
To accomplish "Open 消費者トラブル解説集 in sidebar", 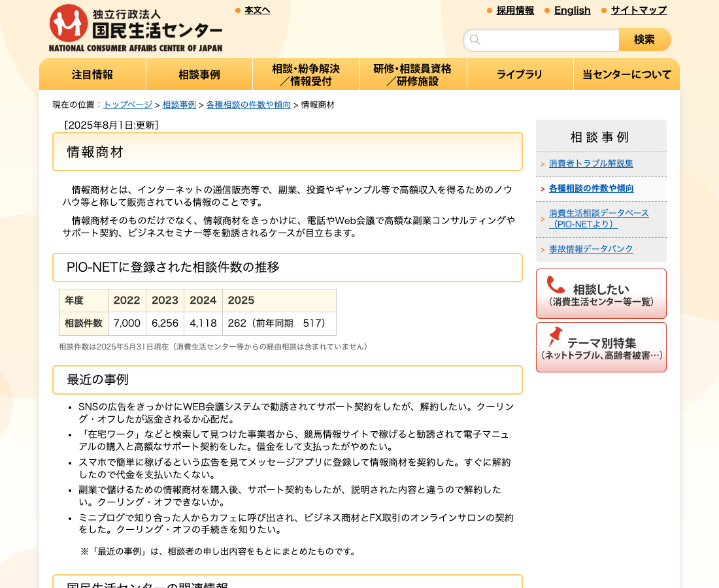I will (591, 163).
